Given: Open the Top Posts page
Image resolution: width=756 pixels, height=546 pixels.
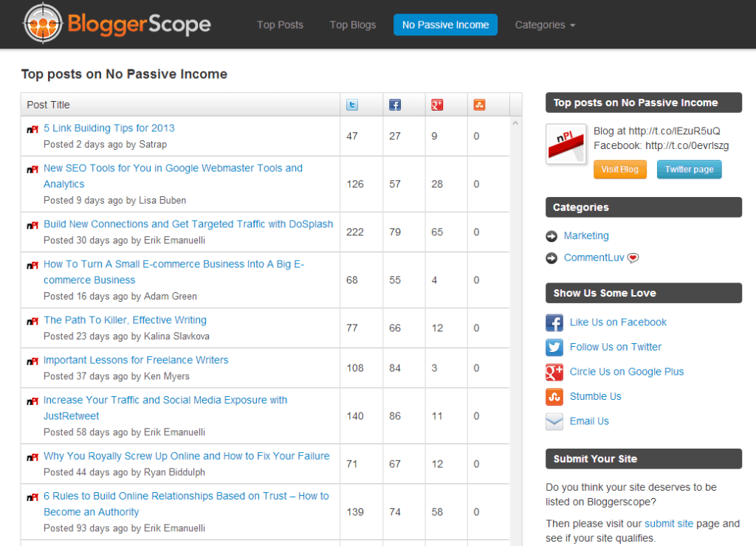Looking at the screenshot, I should coord(280,24).
